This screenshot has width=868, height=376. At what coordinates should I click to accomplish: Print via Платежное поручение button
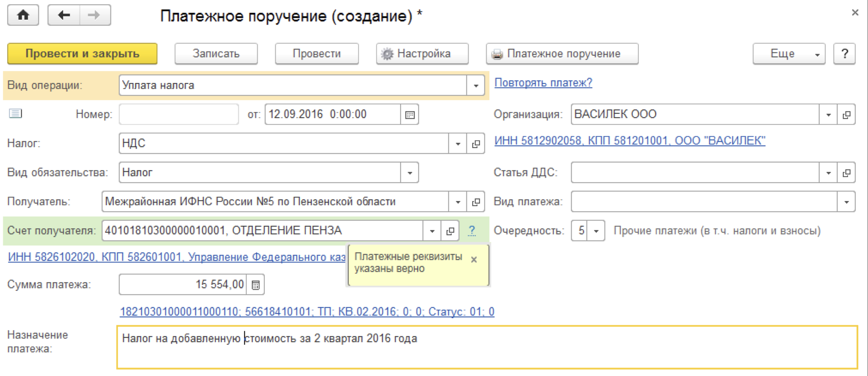tap(562, 54)
